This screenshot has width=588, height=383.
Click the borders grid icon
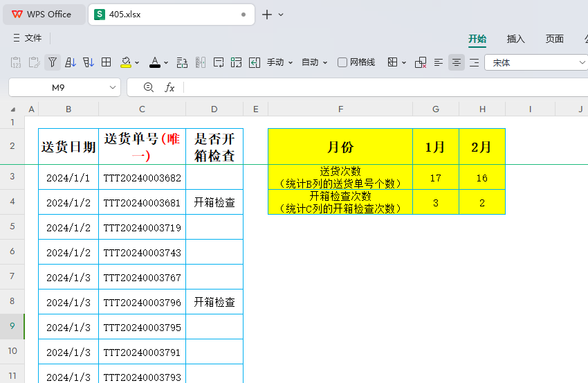pos(393,62)
